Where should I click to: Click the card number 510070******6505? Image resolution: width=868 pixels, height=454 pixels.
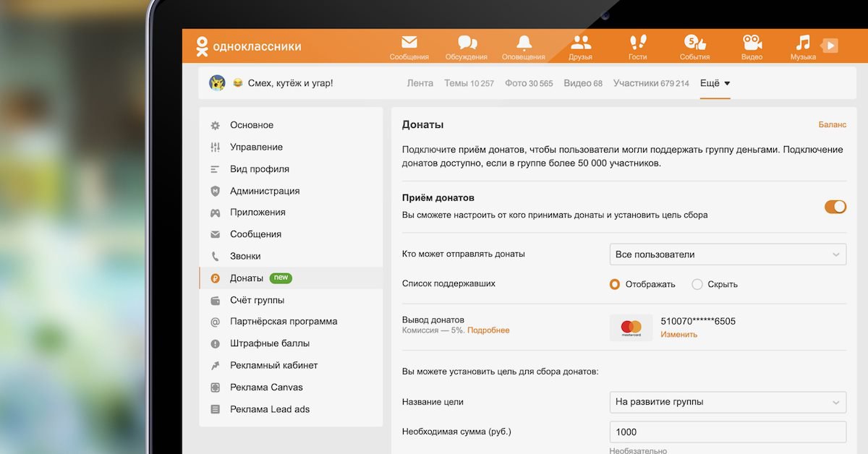coord(698,321)
